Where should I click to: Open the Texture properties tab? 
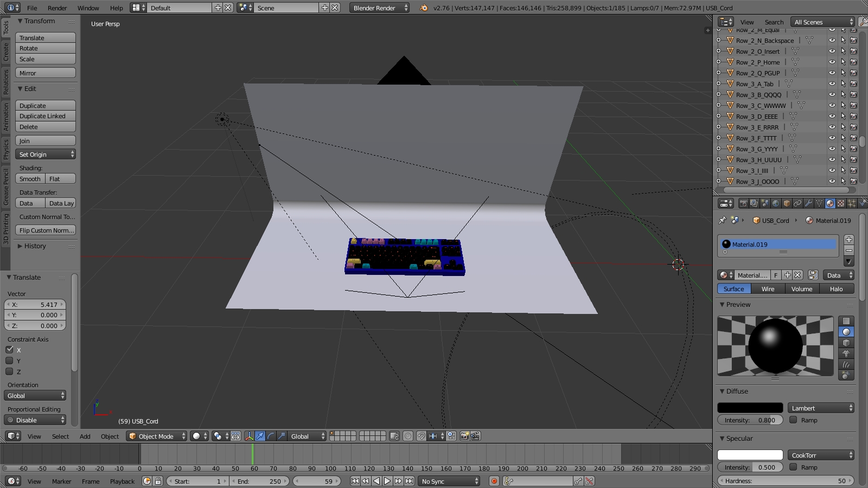point(841,203)
